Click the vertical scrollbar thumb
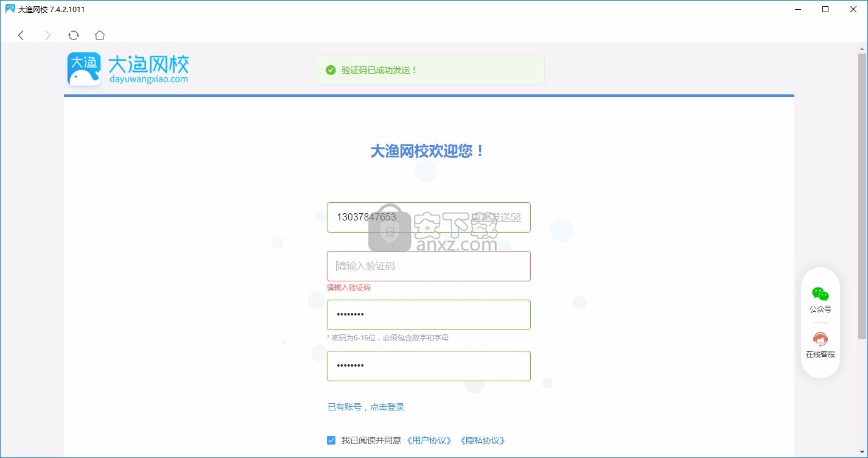Screen dimensions: 868x458 point(862,196)
